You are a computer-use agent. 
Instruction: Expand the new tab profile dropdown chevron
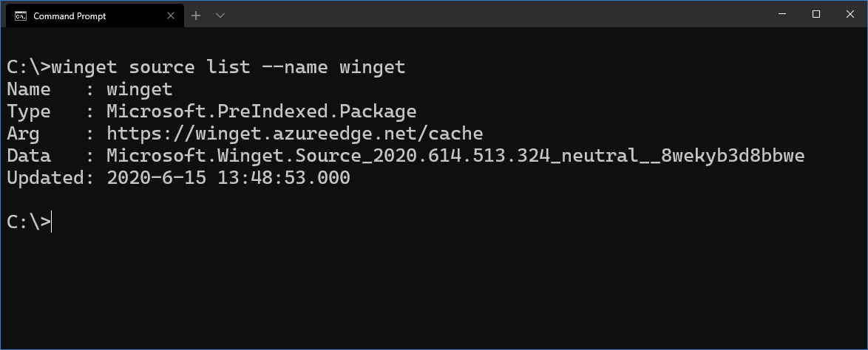[x=220, y=16]
